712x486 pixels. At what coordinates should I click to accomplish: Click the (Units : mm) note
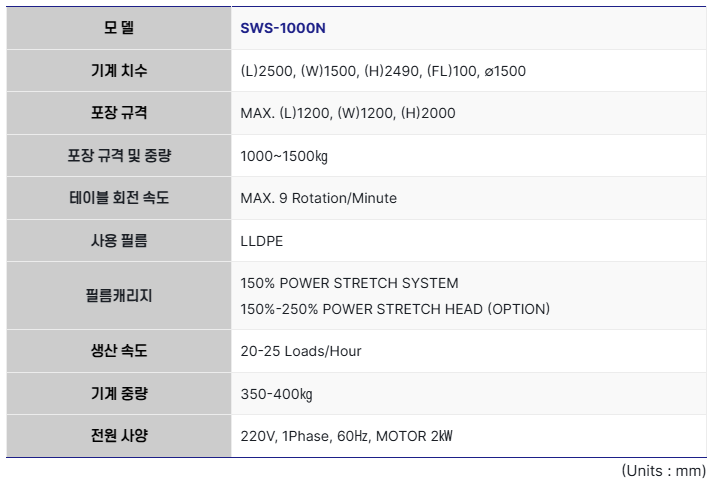click(x=664, y=470)
